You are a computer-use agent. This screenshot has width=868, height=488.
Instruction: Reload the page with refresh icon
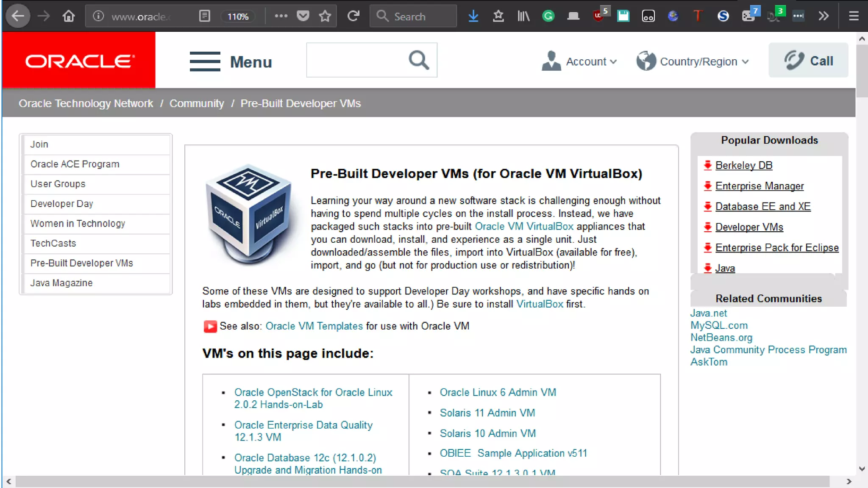[x=353, y=16]
